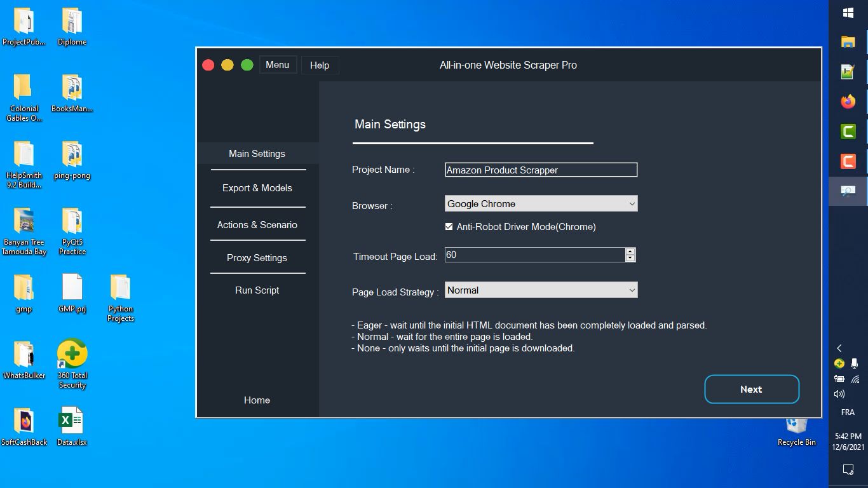Click the microphone tray icon
The width and height of the screenshot is (868, 488).
pyautogui.click(x=855, y=364)
